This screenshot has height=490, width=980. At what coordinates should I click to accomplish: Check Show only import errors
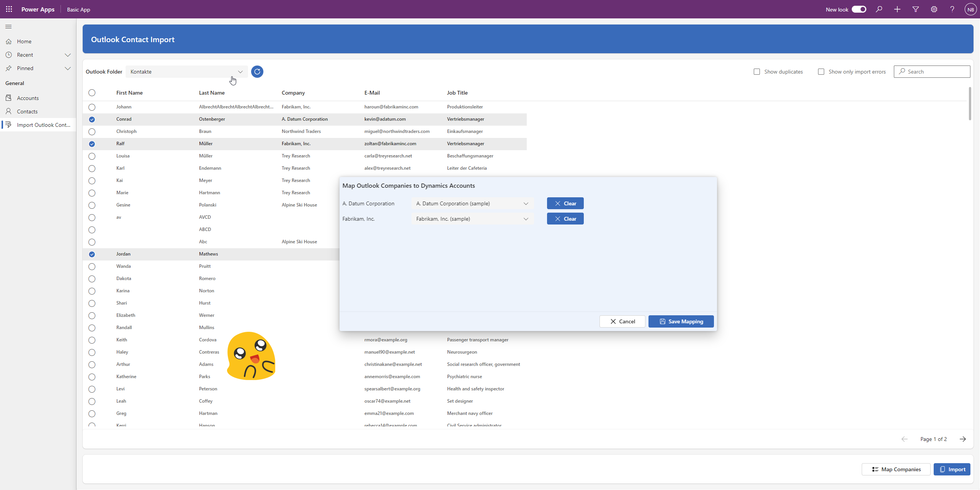pyautogui.click(x=821, y=72)
